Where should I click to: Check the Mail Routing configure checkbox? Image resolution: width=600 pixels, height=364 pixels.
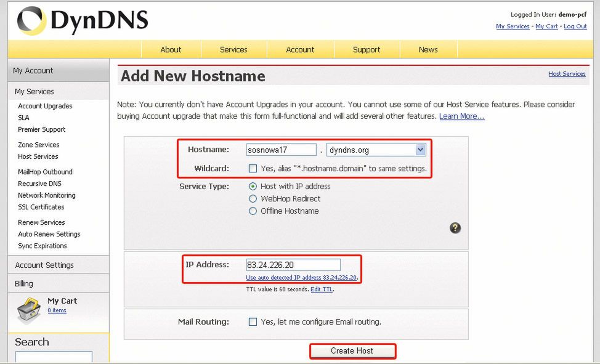pos(253,322)
